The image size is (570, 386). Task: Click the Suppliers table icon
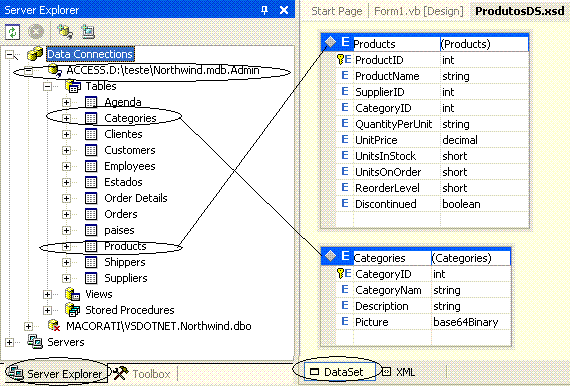click(x=91, y=278)
